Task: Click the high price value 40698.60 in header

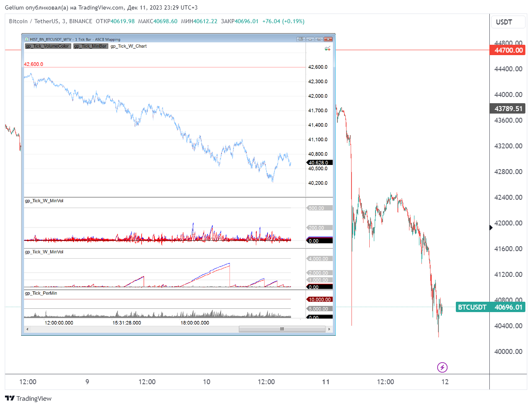Action: [x=165, y=21]
